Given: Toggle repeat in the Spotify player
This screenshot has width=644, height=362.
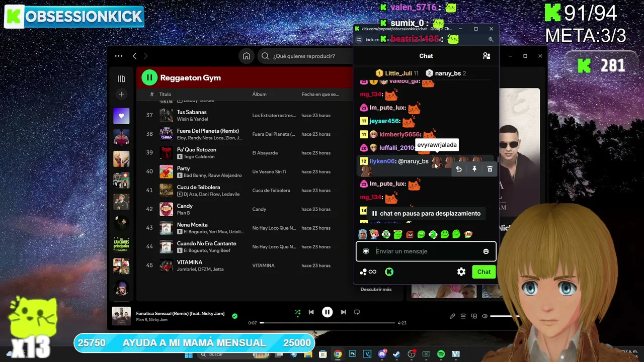Looking at the screenshot, I should tap(357, 312).
